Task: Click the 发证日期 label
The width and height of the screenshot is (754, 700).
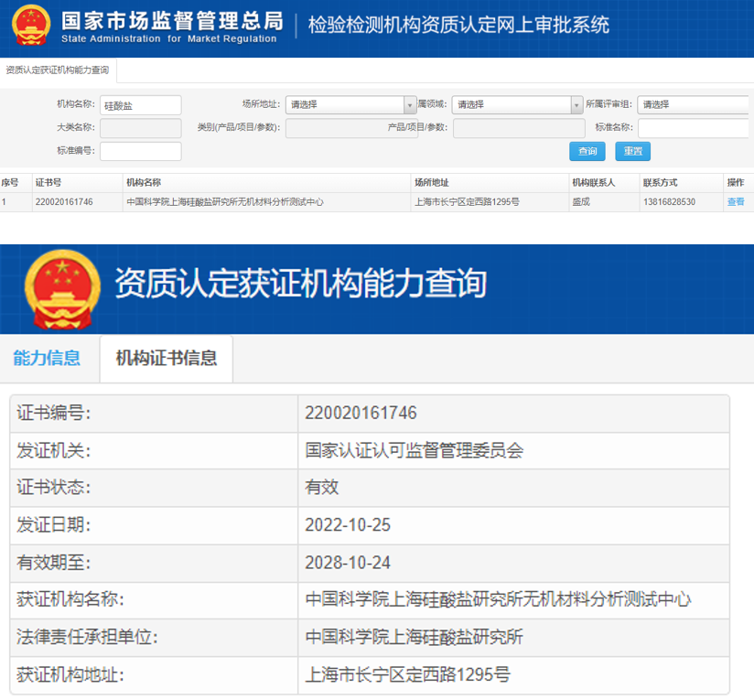Action: (x=54, y=525)
